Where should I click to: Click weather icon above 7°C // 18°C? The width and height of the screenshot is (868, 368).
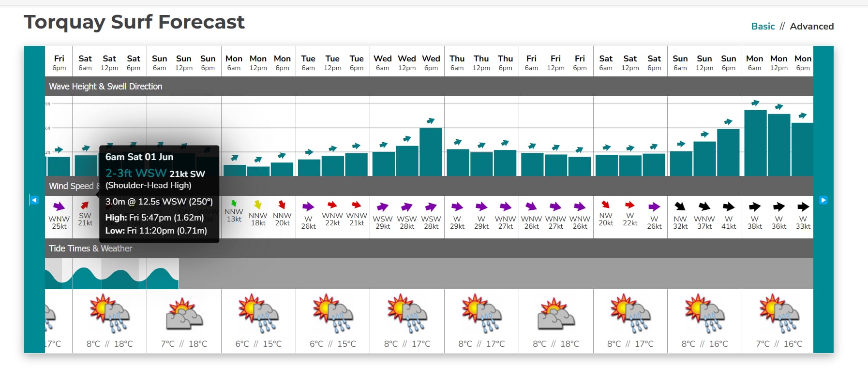[x=184, y=313]
